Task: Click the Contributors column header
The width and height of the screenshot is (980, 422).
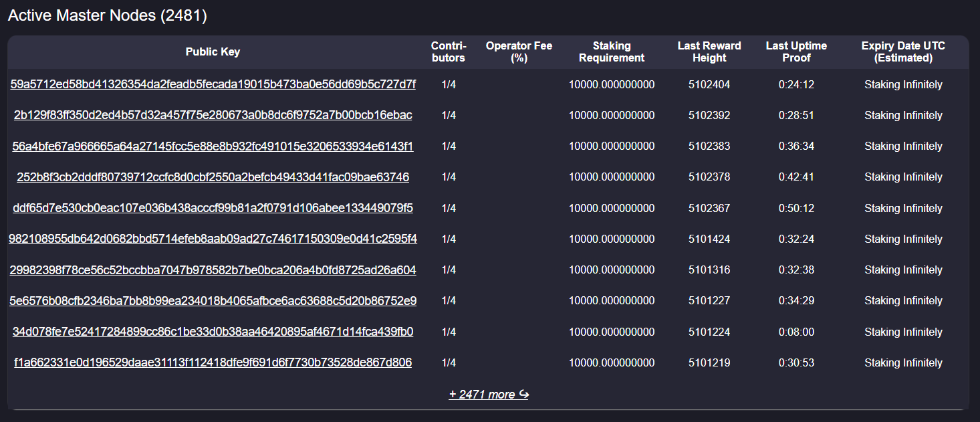Action: [x=449, y=52]
